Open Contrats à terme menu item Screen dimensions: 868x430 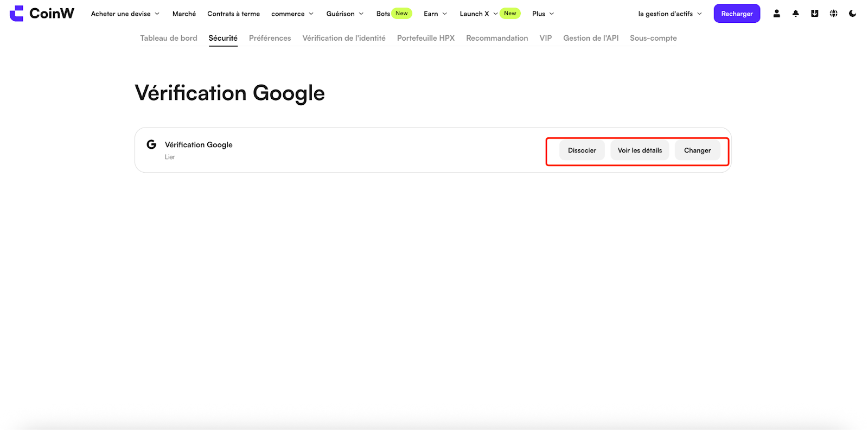pos(233,14)
